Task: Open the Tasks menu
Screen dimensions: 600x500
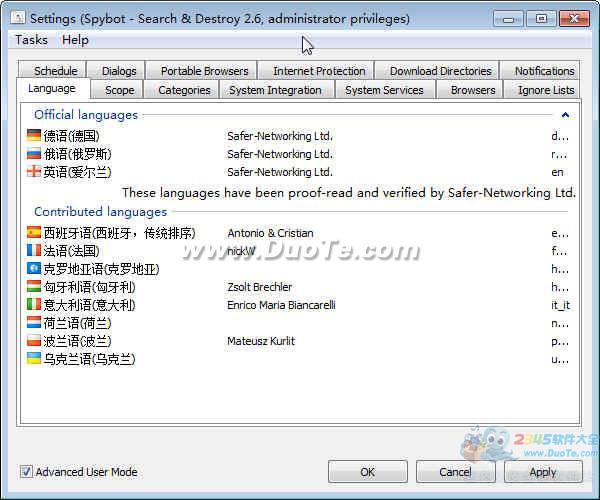Action: click(x=31, y=40)
